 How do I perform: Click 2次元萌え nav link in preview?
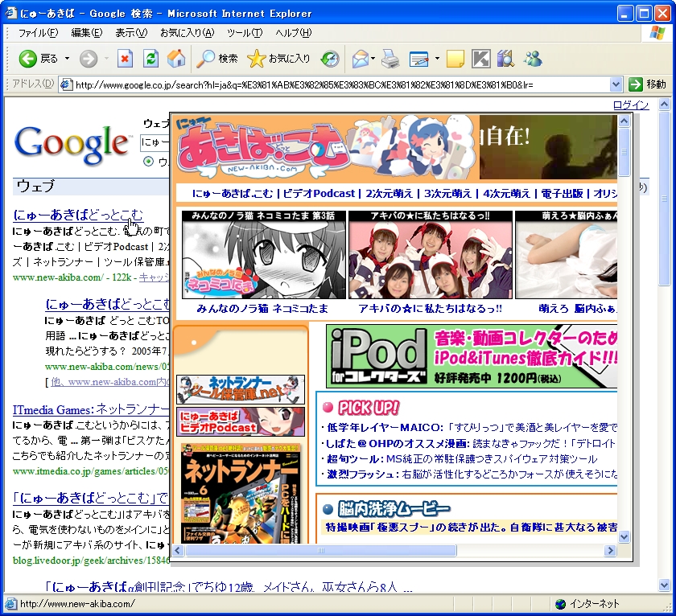tap(390, 194)
